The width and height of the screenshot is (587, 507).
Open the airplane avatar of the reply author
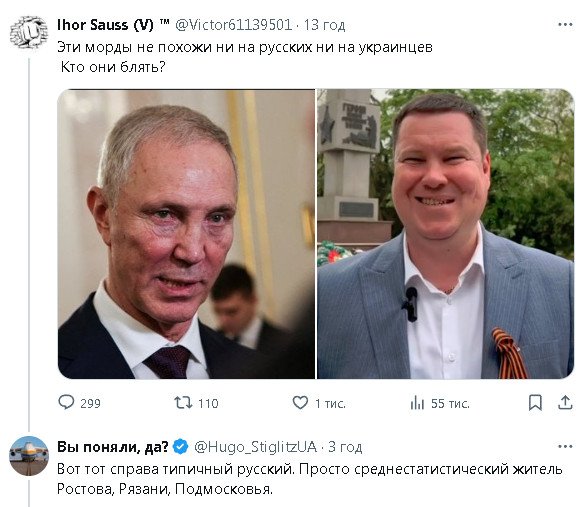point(29,456)
